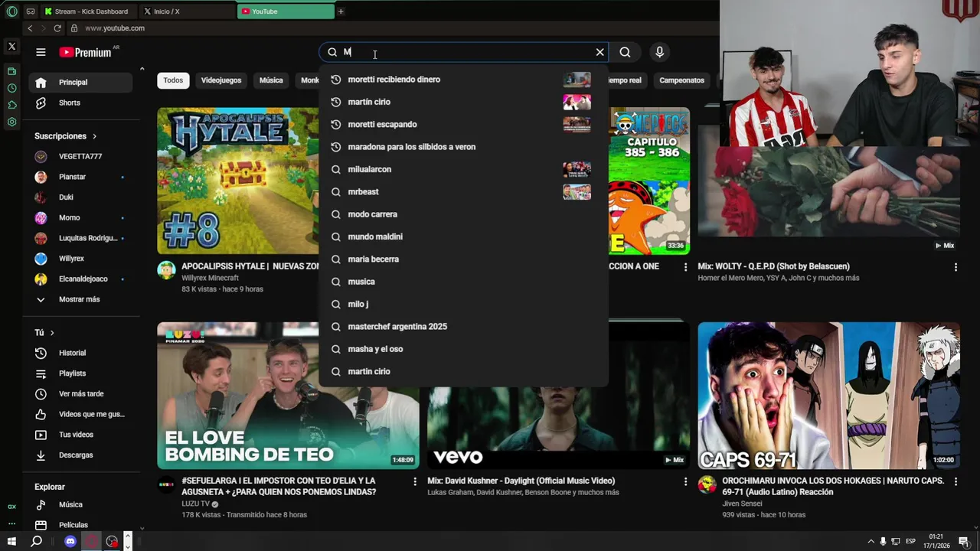Choose suggestion musica

[x=463, y=282]
